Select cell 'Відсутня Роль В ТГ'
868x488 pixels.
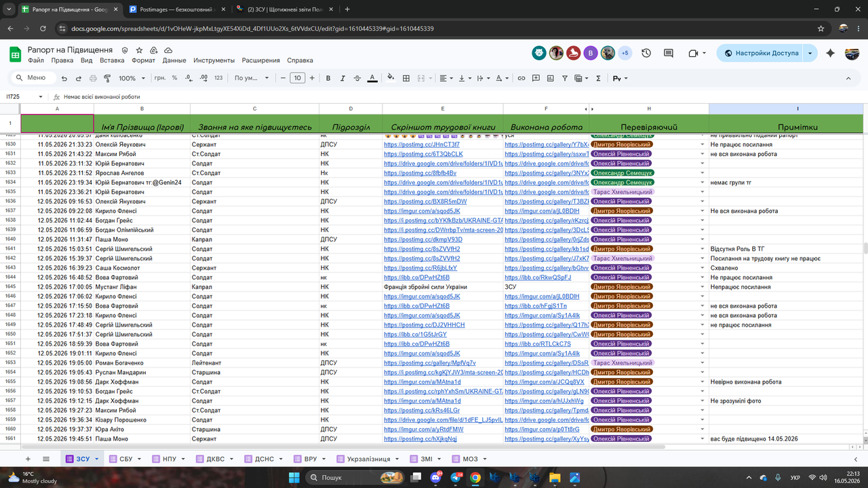(x=786, y=249)
